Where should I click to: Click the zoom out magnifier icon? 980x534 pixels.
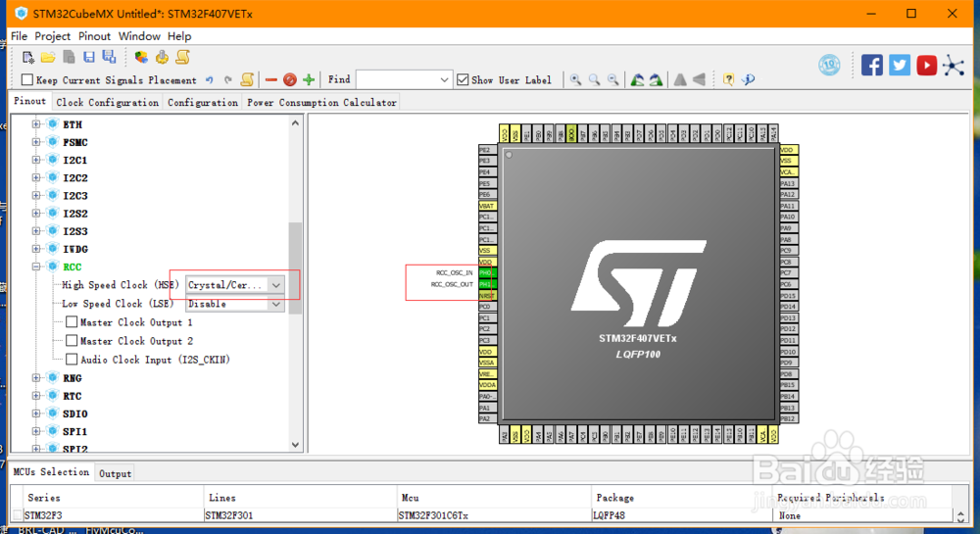coord(613,80)
